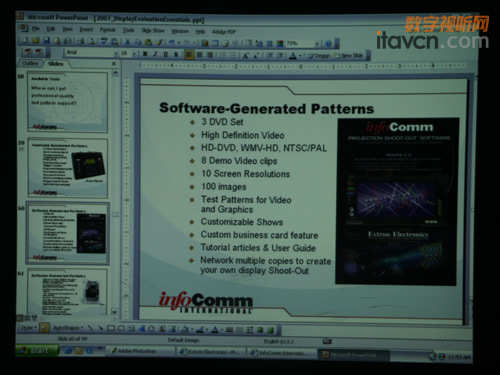Open the Slide Show menu

coord(153,30)
